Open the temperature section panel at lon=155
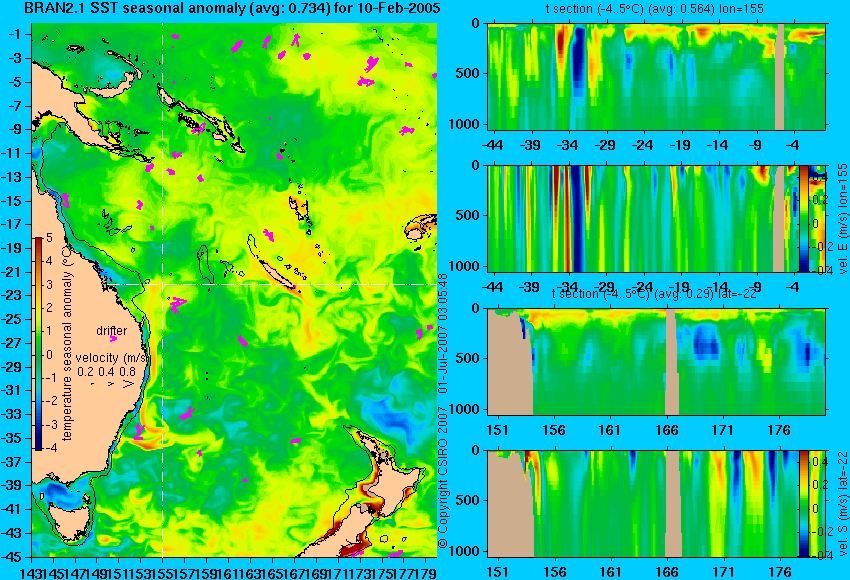 (x=656, y=76)
